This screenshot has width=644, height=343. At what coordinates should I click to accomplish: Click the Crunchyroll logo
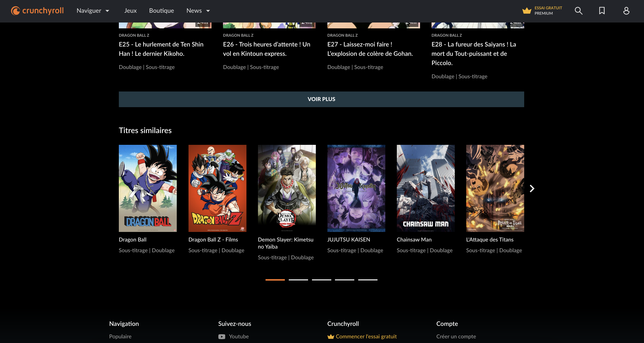37,11
